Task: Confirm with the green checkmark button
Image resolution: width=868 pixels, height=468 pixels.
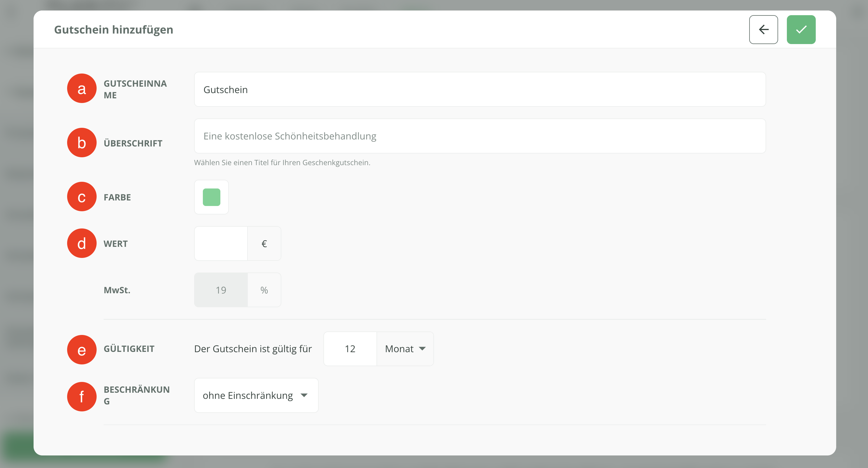Action: coord(801,30)
